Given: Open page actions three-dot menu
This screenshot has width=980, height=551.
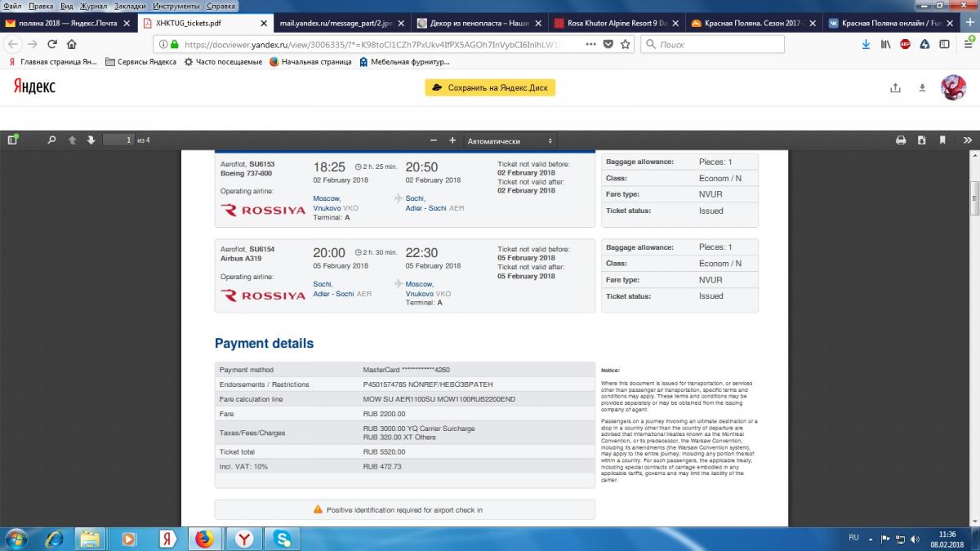Looking at the screenshot, I should tap(591, 44).
